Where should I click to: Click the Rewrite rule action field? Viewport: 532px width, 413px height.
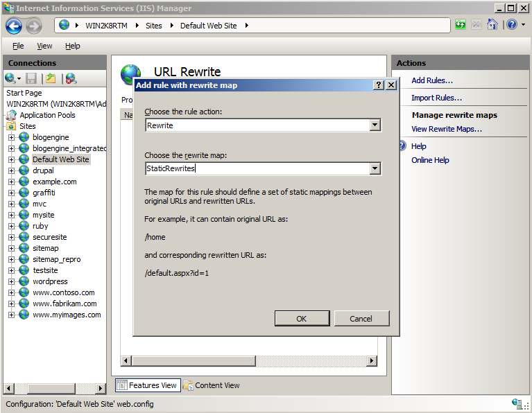257,125
